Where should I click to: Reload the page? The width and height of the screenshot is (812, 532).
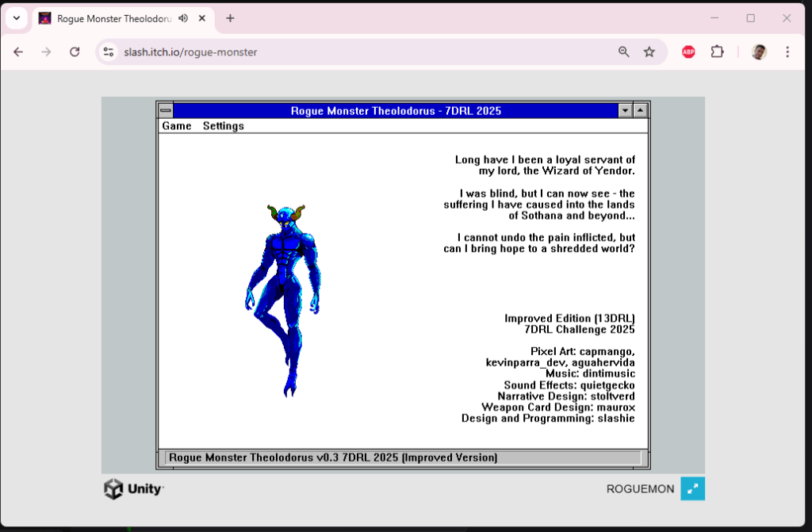(75, 52)
